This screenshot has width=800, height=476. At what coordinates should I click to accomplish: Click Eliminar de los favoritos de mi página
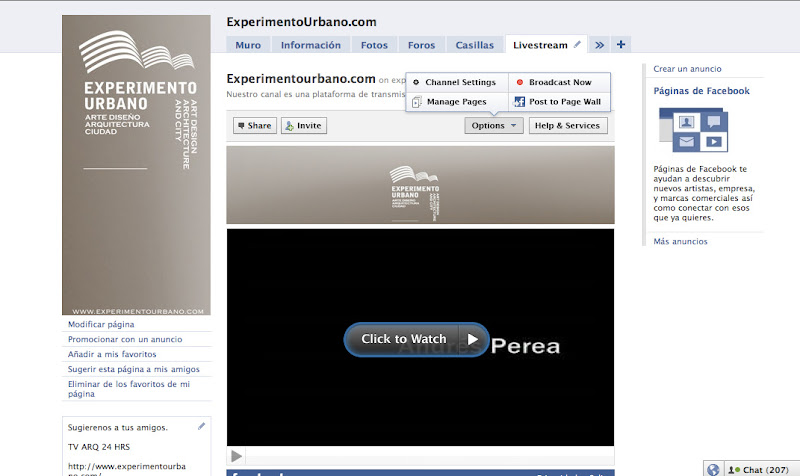click(x=129, y=389)
